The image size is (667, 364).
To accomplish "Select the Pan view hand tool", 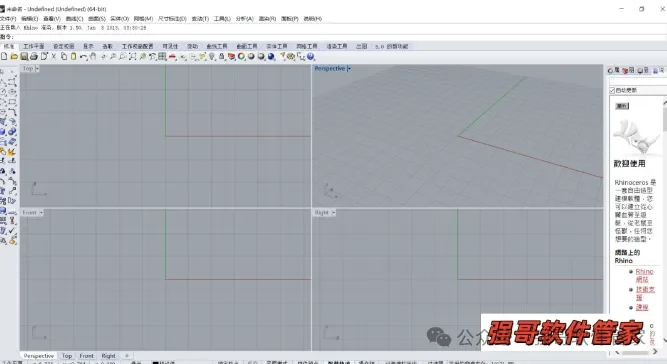I will point(93,56).
